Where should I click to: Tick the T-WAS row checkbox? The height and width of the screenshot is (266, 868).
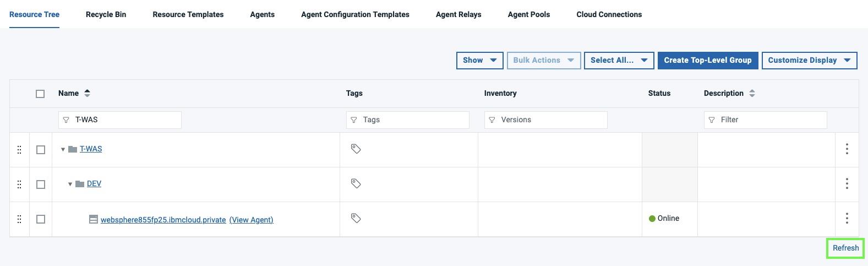click(x=40, y=150)
